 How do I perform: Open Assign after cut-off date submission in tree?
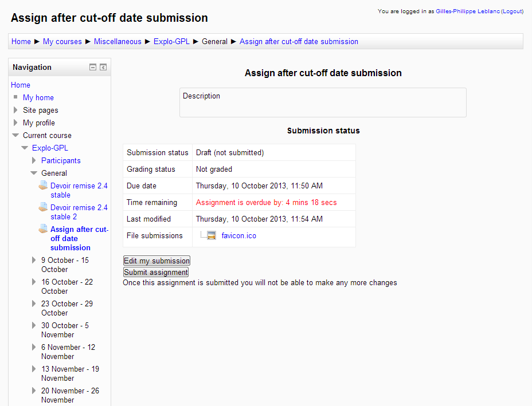pyautogui.click(x=79, y=238)
